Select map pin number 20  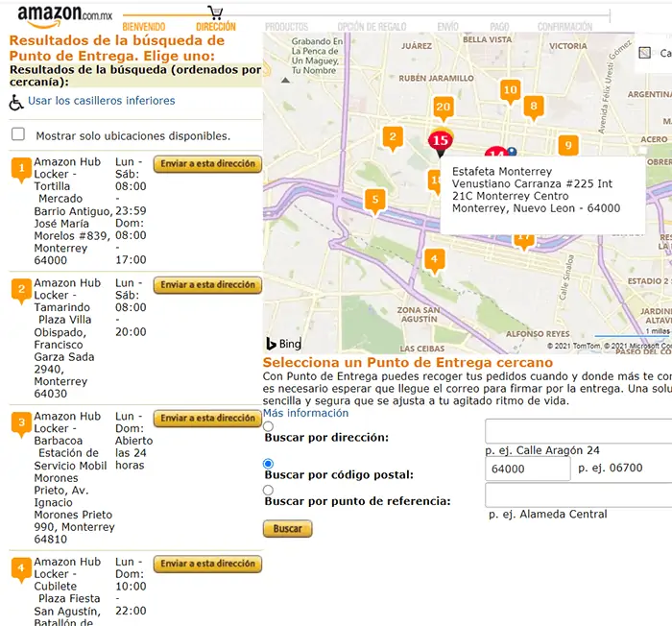coord(443,108)
